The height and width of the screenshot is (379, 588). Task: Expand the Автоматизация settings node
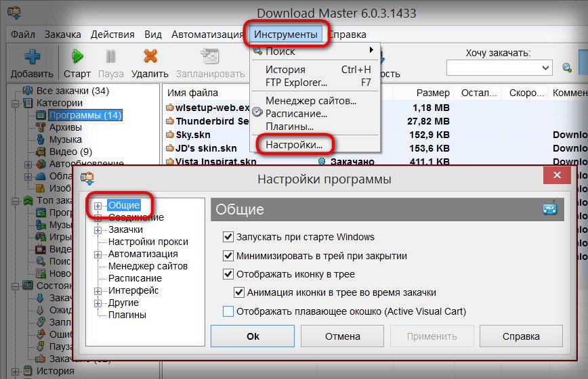click(x=98, y=254)
